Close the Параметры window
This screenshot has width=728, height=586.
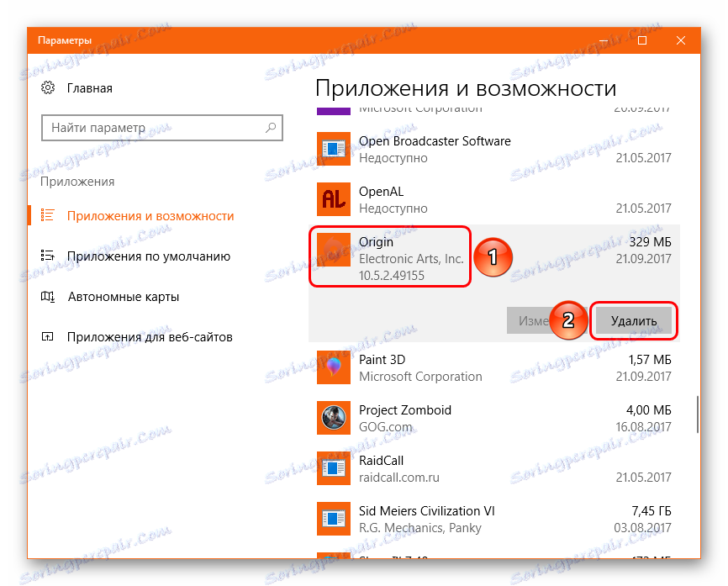pos(681,40)
